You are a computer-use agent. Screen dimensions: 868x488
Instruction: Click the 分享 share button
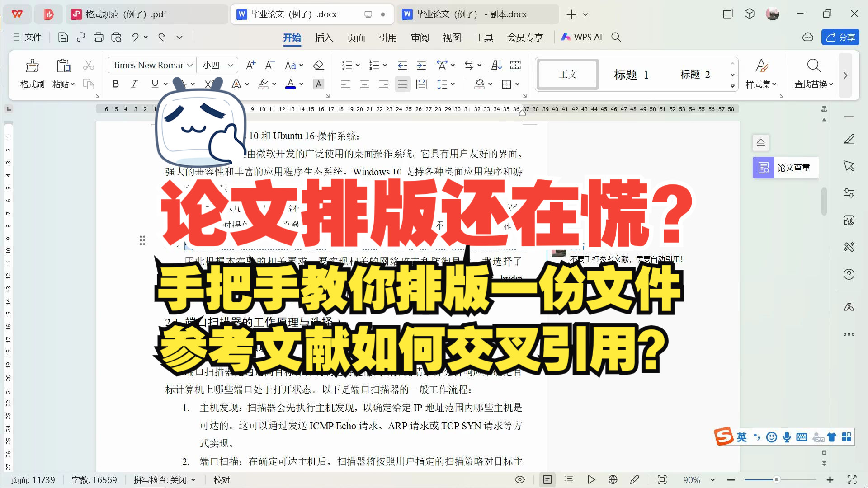pyautogui.click(x=840, y=37)
